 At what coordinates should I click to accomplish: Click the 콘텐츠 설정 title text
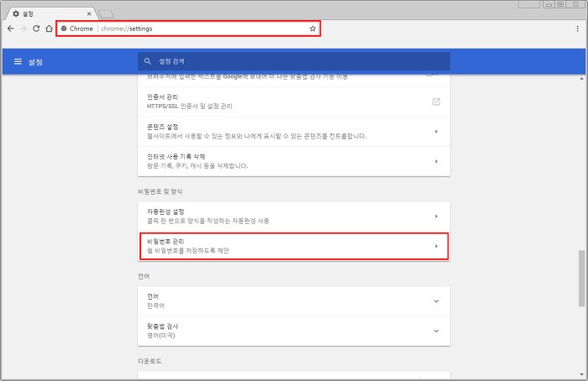click(x=162, y=127)
